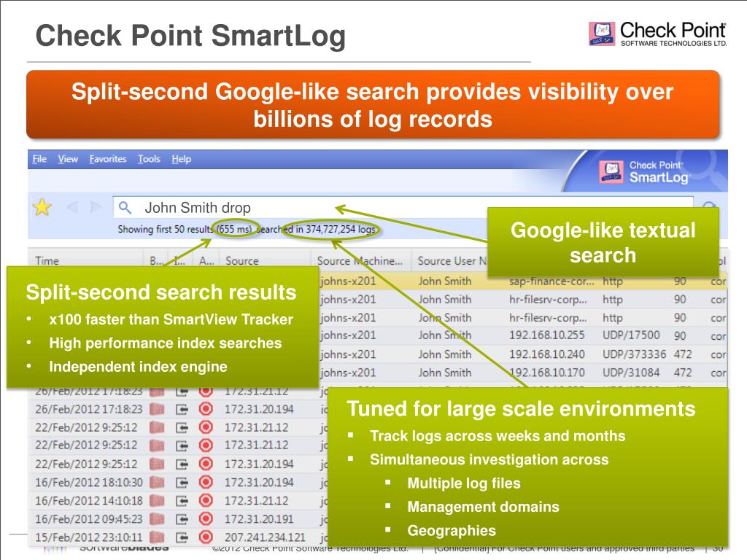Image resolution: width=747 pixels, height=560 pixels.
Task: Open the Help menu
Action: click(182, 159)
